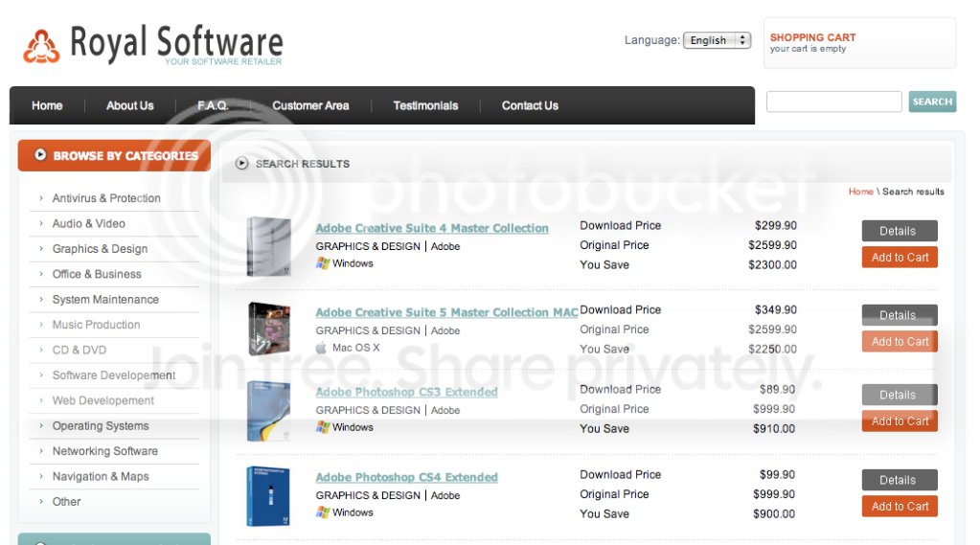Click the Search Results arrow icon
The width and height of the screenshot is (980, 545).
click(241, 163)
